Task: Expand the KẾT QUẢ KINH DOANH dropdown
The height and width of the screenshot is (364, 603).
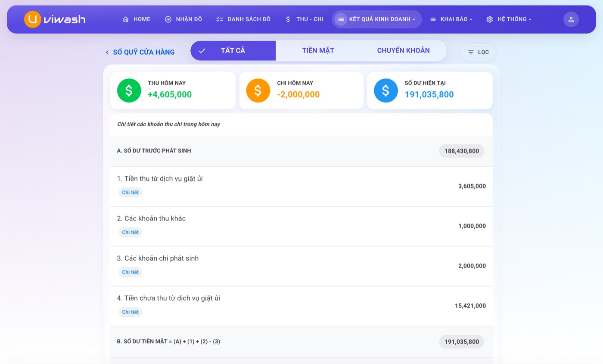Action: click(x=377, y=19)
